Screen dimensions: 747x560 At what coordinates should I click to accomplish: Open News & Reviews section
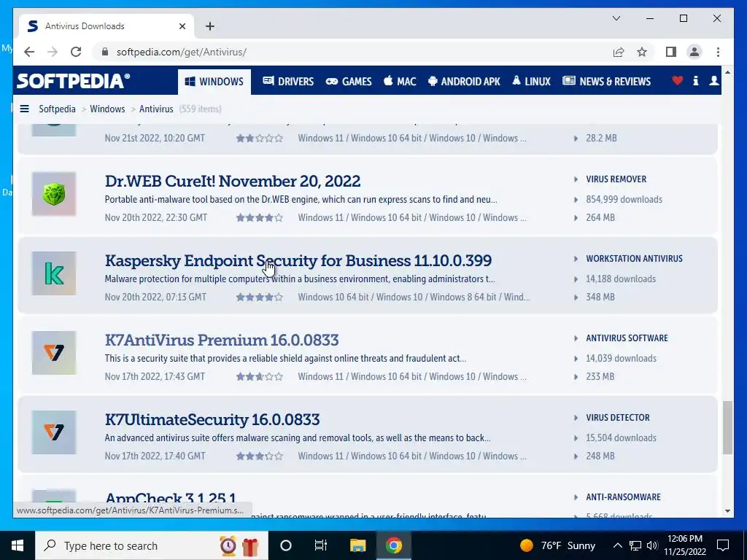(606, 82)
